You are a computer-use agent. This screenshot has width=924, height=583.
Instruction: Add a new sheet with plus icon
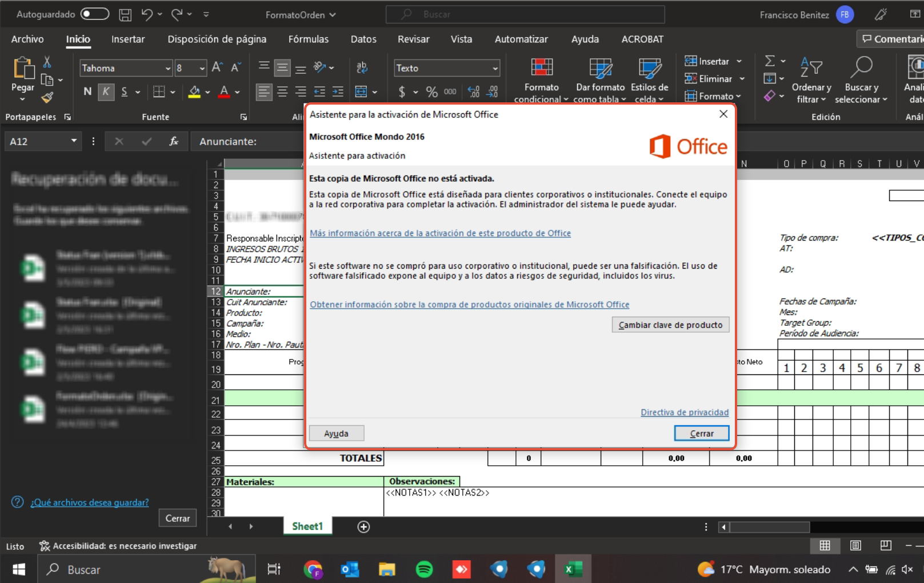click(x=363, y=526)
